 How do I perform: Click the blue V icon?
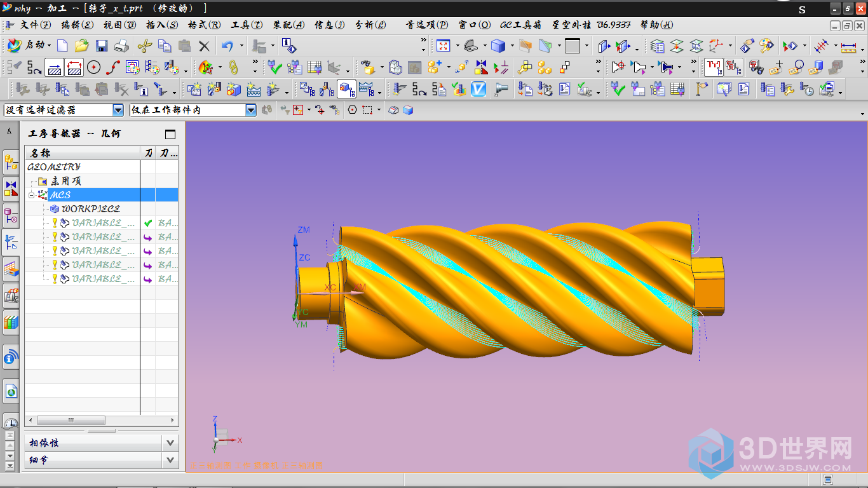pyautogui.click(x=478, y=89)
